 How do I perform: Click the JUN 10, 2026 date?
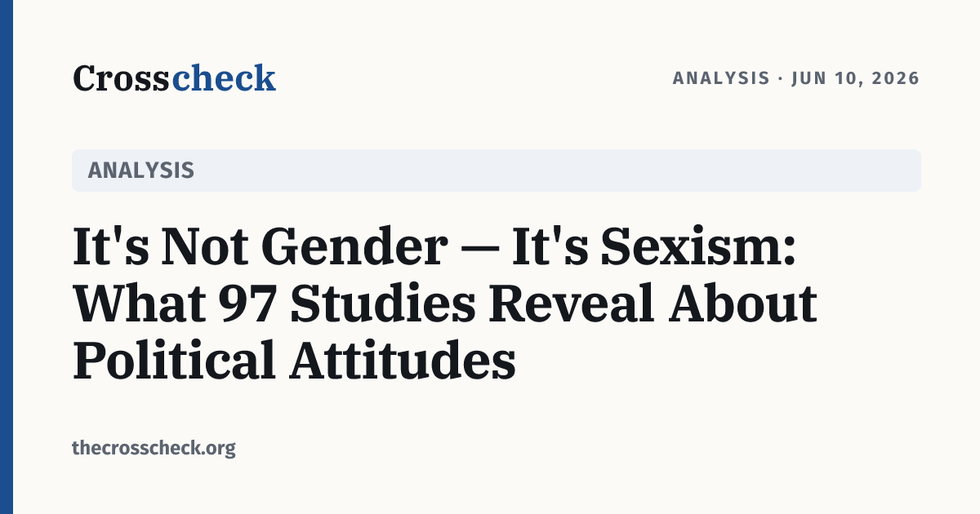tap(856, 78)
